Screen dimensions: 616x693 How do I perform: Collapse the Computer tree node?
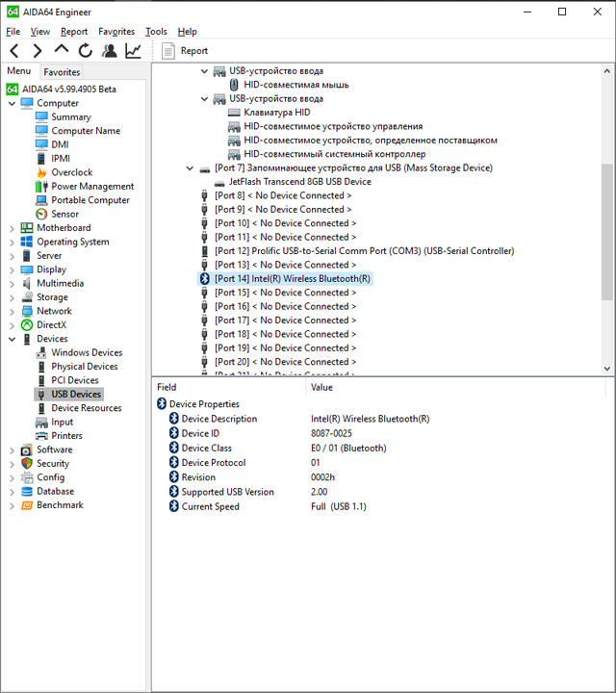[12, 103]
